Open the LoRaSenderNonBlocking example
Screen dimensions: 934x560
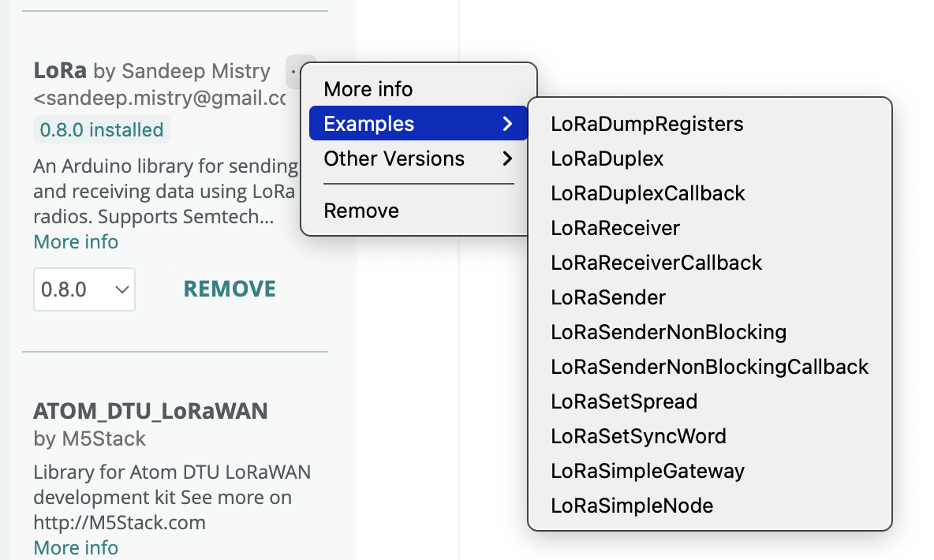pyautogui.click(x=709, y=332)
